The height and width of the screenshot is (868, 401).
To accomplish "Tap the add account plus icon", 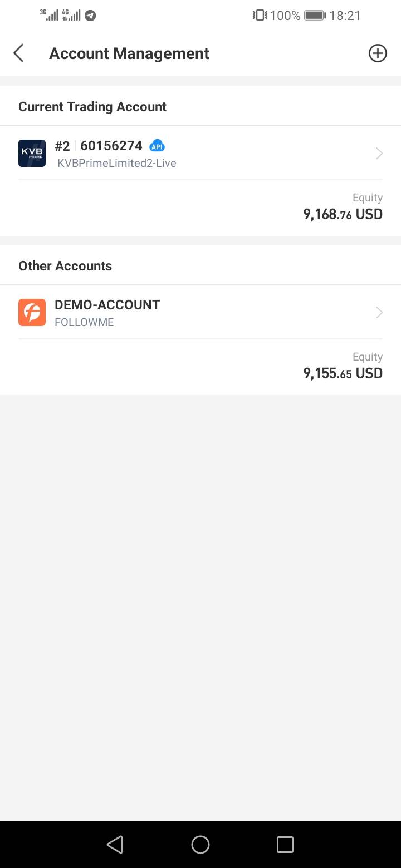I will [378, 53].
